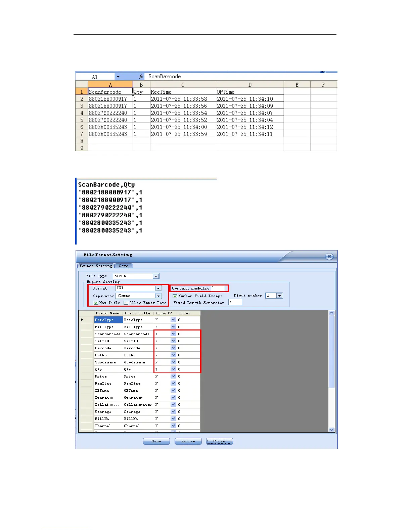
Task: Click the bottom Save button
Action: (x=156, y=441)
